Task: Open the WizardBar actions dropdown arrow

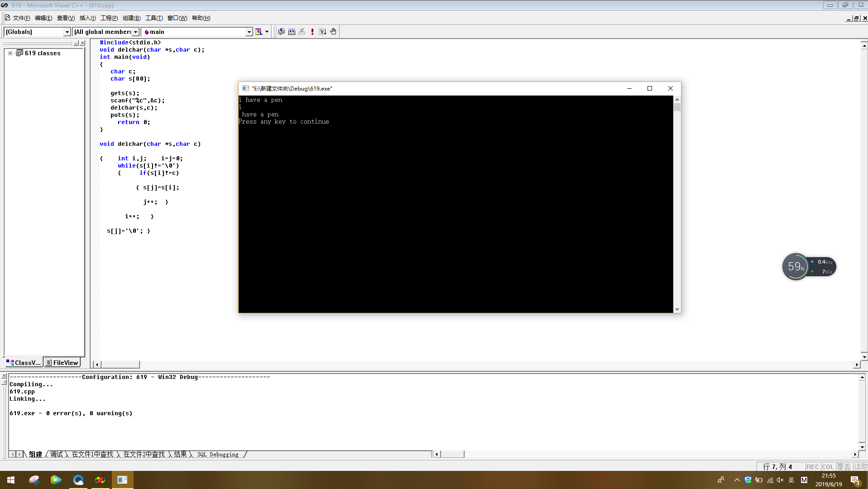Action: click(267, 32)
